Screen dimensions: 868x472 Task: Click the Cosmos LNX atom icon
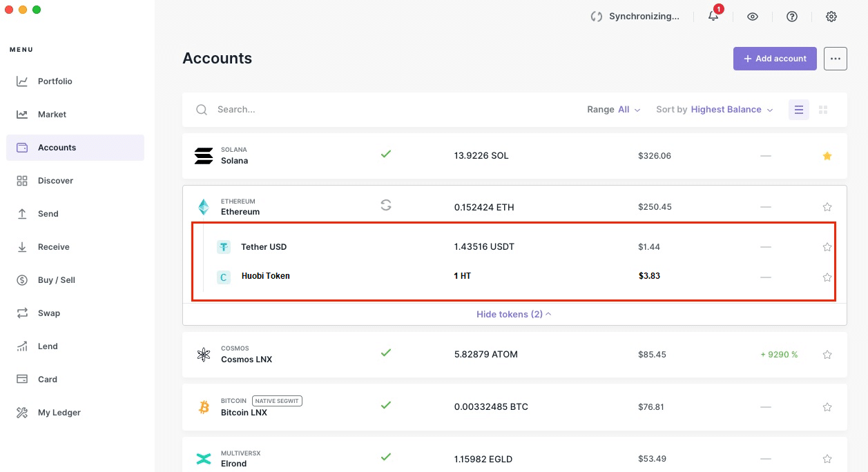coord(204,355)
